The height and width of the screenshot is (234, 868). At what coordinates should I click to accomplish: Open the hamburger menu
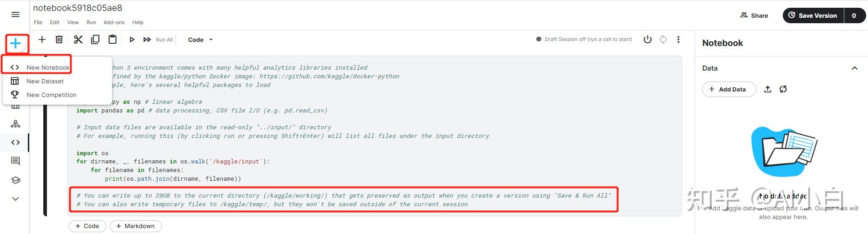pos(15,15)
